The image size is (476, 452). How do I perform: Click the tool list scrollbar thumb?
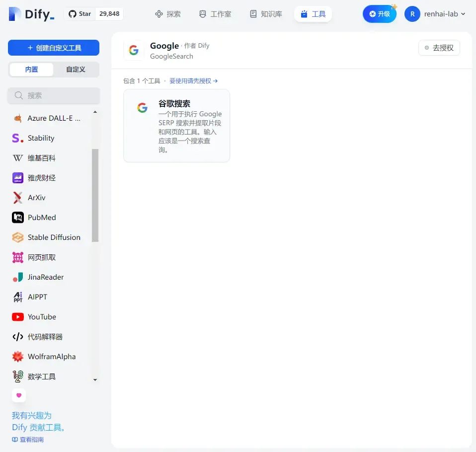(x=95, y=195)
